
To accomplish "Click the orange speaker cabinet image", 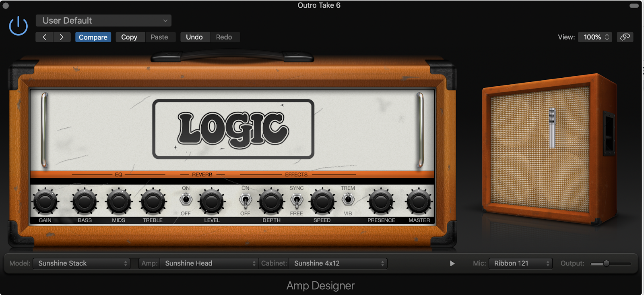I will [550, 148].
